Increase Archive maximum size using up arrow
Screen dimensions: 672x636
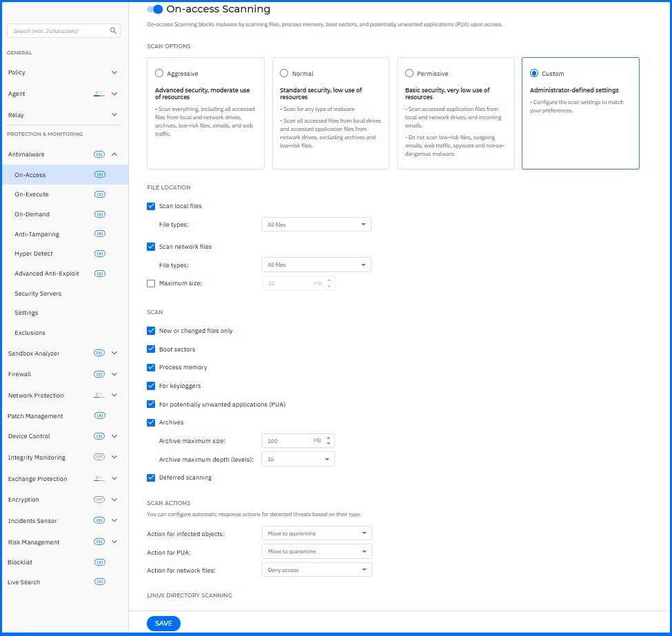(329, 438)
